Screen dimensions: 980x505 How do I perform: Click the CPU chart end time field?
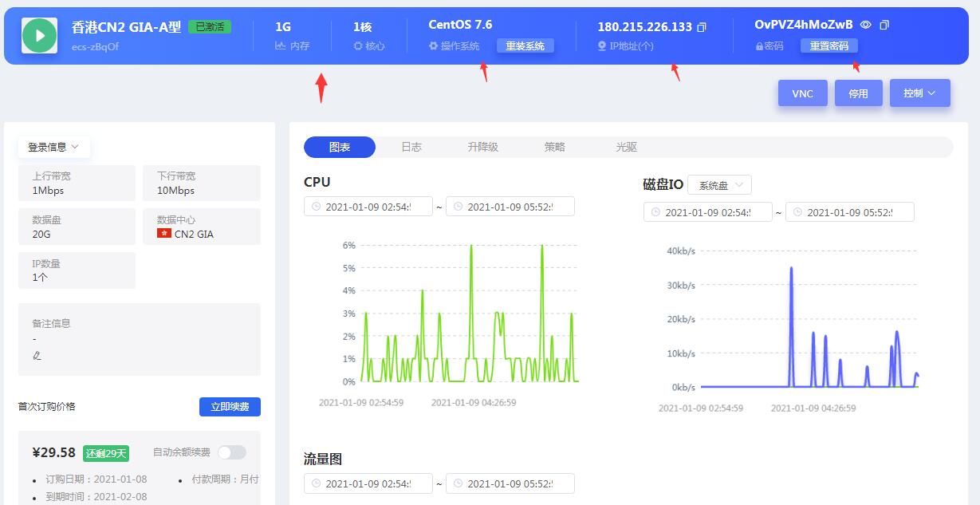(x=510, y=207)
